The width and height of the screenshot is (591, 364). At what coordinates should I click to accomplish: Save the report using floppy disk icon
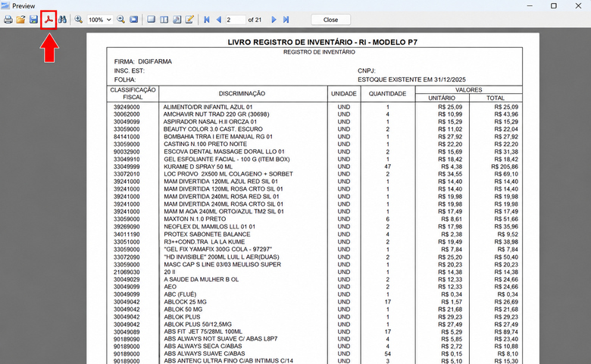tap(33, 20)
